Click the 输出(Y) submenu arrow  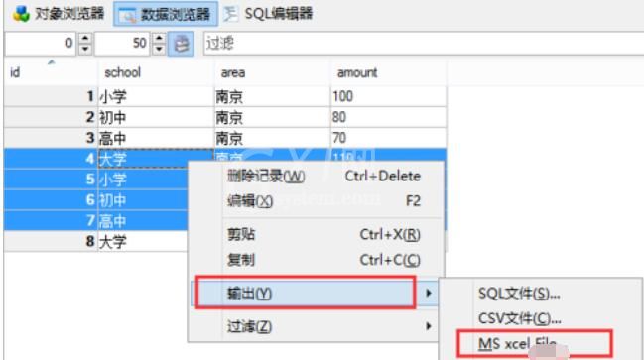[x=429, y=293]
